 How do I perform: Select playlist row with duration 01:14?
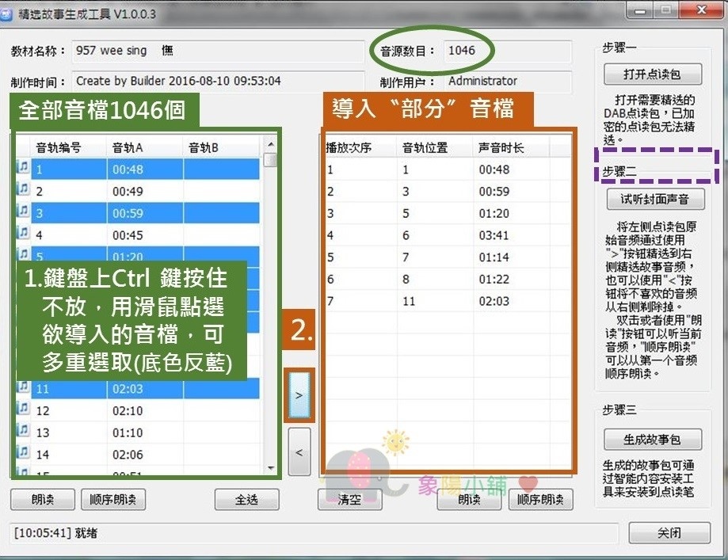tap(448, 257)
